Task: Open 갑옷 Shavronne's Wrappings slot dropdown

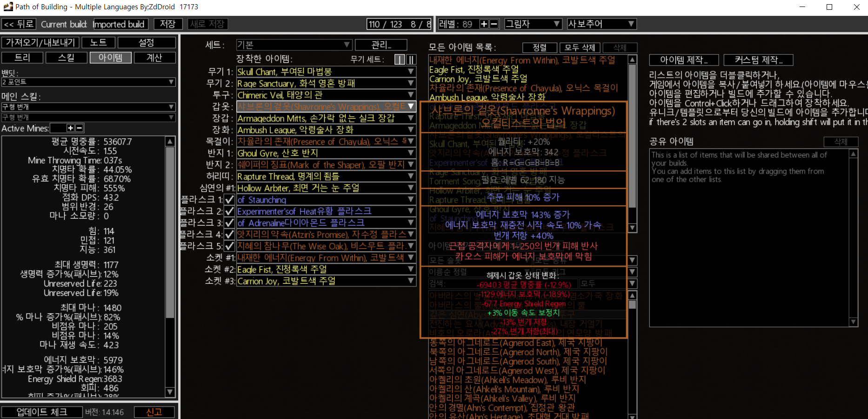Action: click(326, 106)
